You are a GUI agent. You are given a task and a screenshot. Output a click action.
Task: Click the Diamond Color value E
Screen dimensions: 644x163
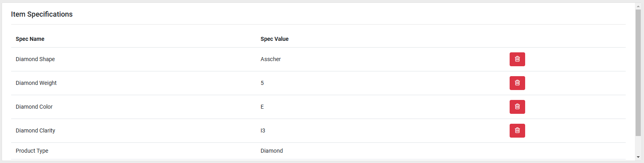(x=262, y=107)
